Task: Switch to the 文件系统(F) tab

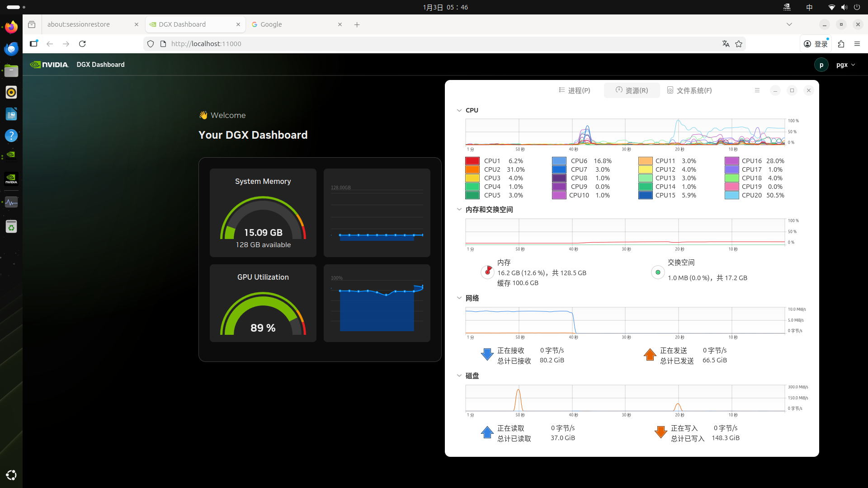Action: point(689,90)
